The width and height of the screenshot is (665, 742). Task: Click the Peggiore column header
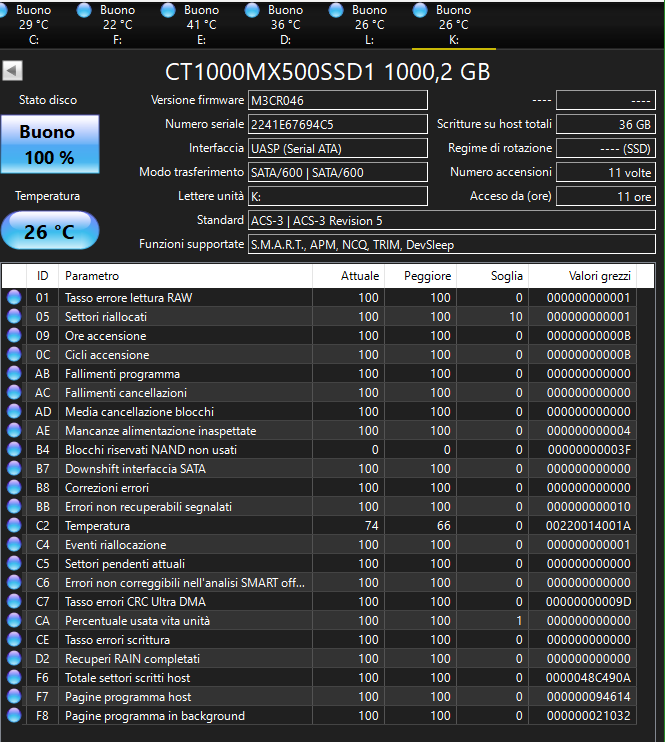pos(420,276)
